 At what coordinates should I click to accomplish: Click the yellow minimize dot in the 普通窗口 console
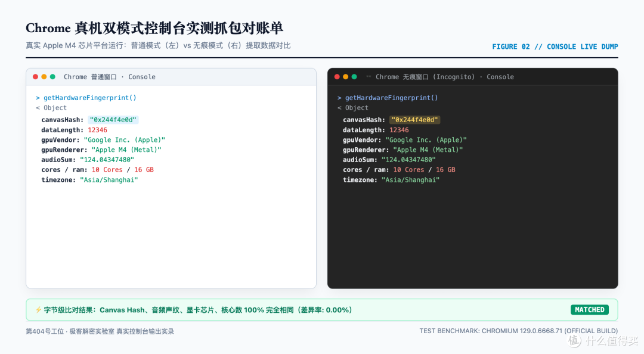[x=44, y=77]
